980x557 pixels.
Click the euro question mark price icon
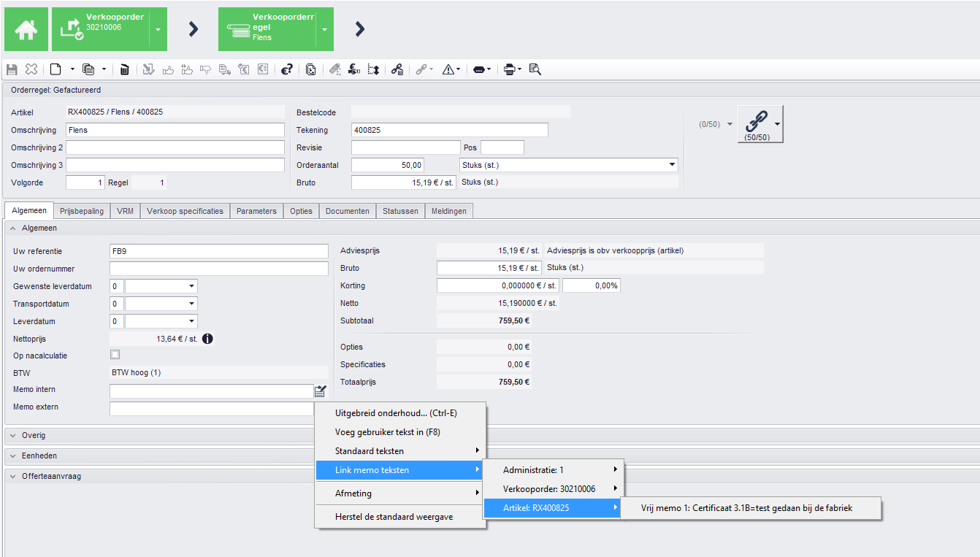click(x=286, y=69)
